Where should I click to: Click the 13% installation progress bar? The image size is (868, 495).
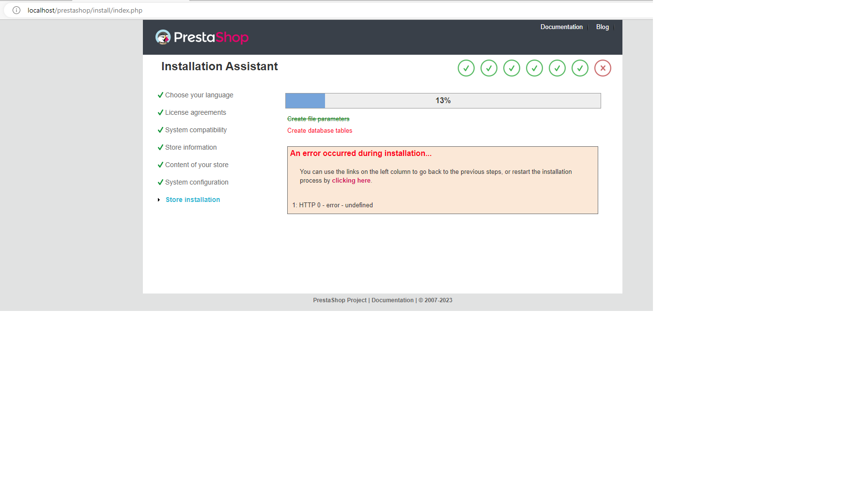[x=443, y=101]
